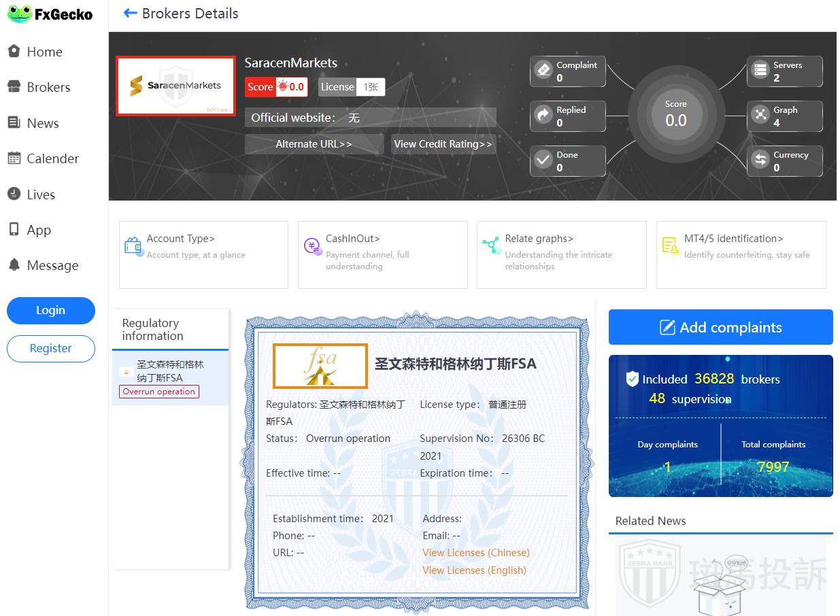This screenshot has height=616, width=840.
Task: Open the Complaint counter icon
Action: tap(543, 71)
